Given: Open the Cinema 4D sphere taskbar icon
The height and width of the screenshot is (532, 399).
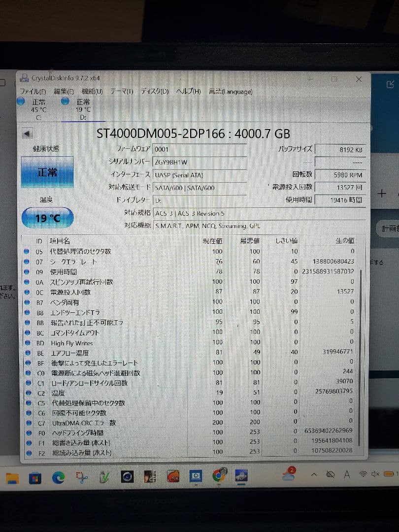Looking at the screenshot, I should point(127,477).
